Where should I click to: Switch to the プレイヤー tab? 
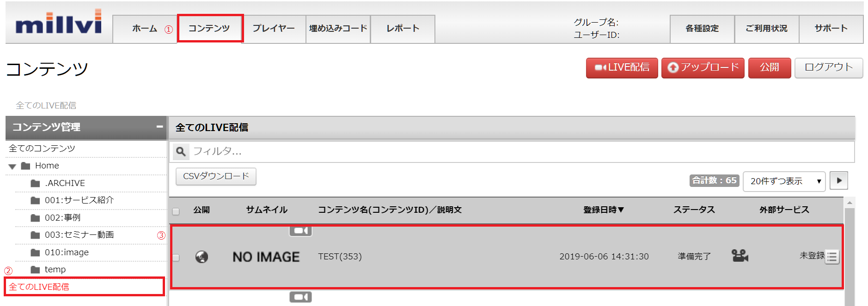pos(274,29)
